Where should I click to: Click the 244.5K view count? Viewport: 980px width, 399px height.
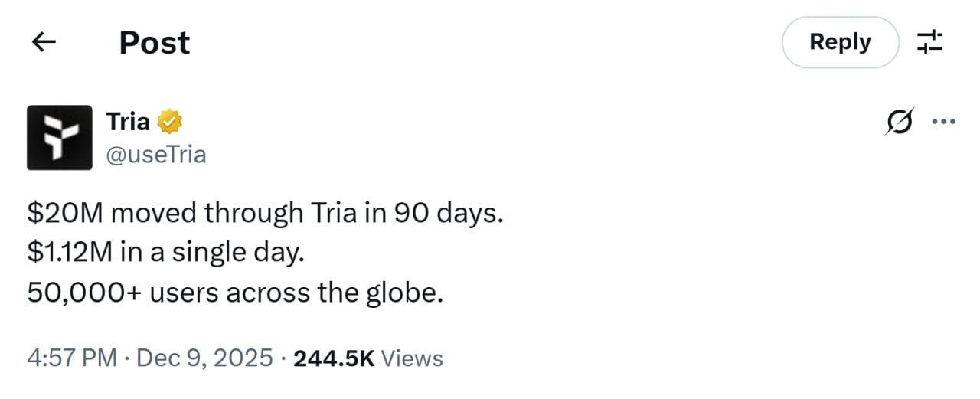(334, 358)
